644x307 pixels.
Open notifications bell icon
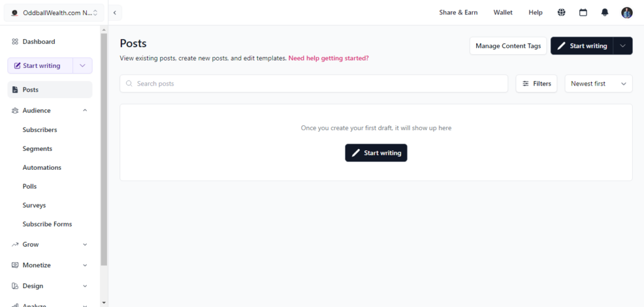[x=604, y=13]
